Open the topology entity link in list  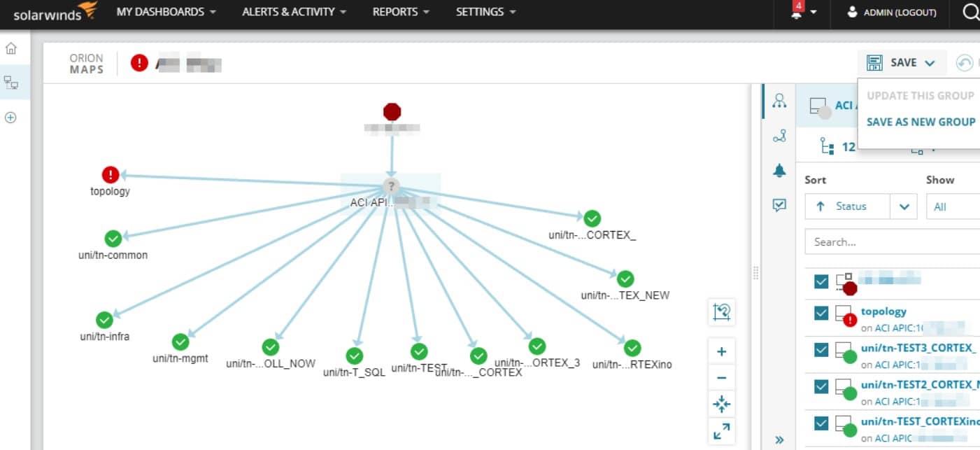pos(883,311)
